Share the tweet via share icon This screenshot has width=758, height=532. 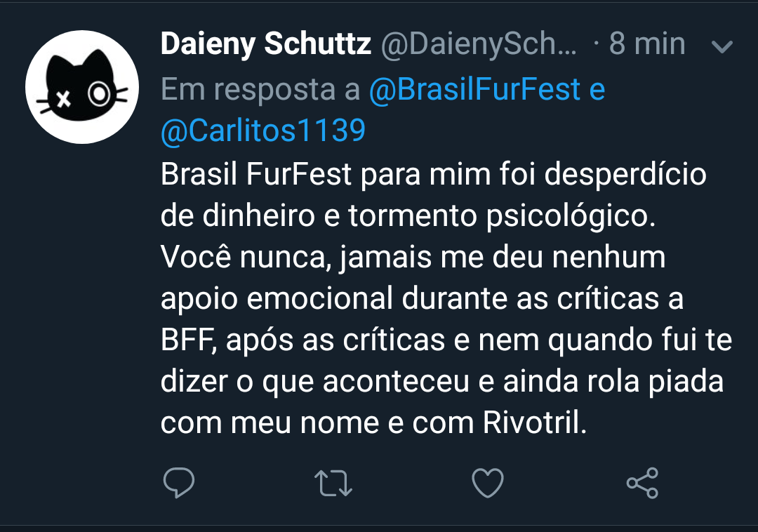[642, 483]
